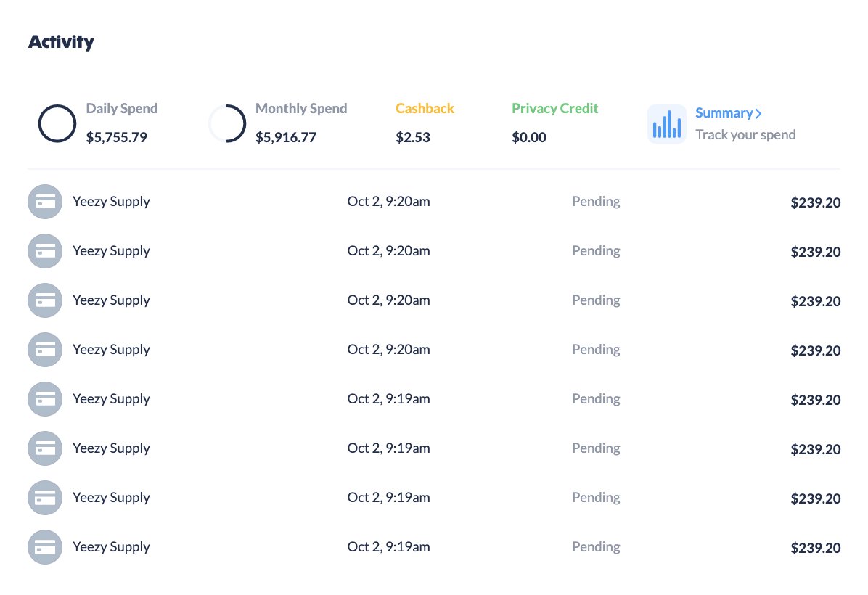Image resolution: width=868 pixels, height=595 pixels.
Task: Click the card icon on the seventh transaction
Action: coord(45,498)
